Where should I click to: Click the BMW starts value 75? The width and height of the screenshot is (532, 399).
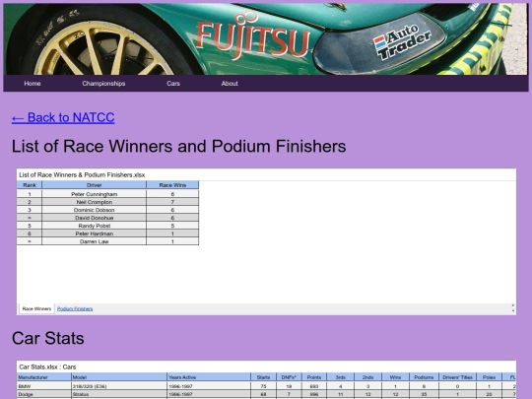263,386
